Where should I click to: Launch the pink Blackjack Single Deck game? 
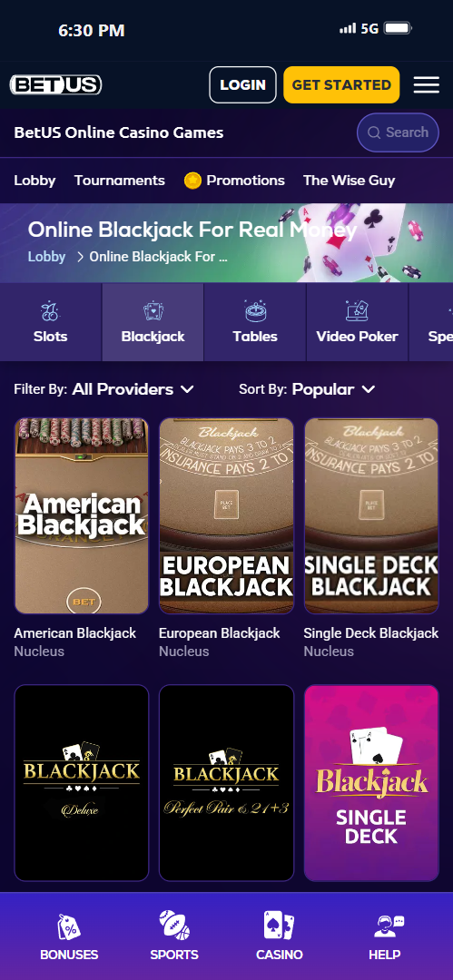371,783
